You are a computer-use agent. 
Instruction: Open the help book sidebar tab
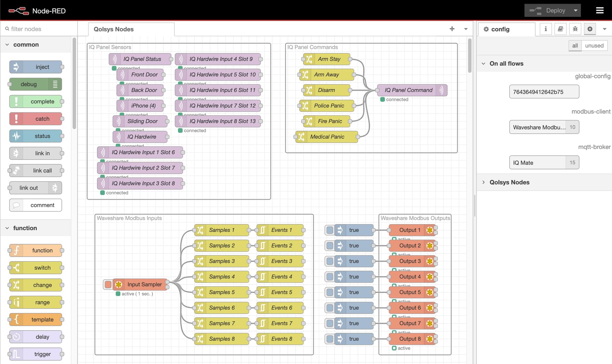pyautogui.click(x=560, y=29)
